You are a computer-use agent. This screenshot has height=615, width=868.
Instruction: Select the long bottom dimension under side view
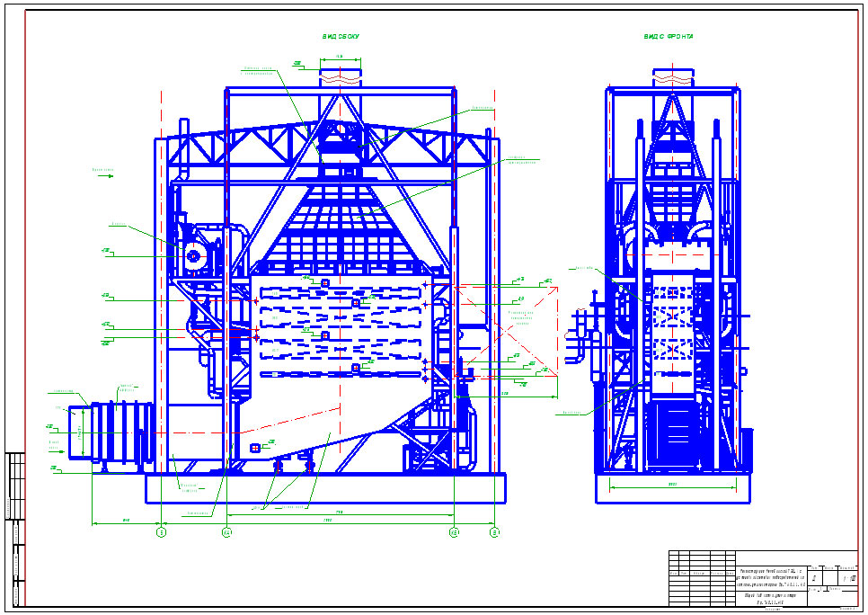pos(328,523)
